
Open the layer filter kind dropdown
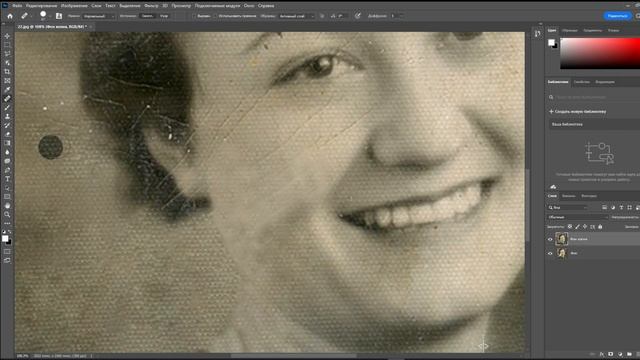[x=568, y=207]
